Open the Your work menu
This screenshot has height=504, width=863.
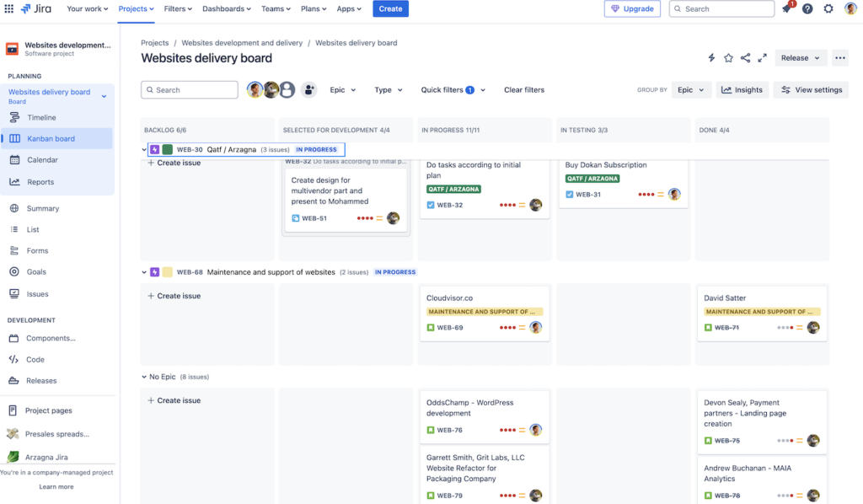pos(87,8)
